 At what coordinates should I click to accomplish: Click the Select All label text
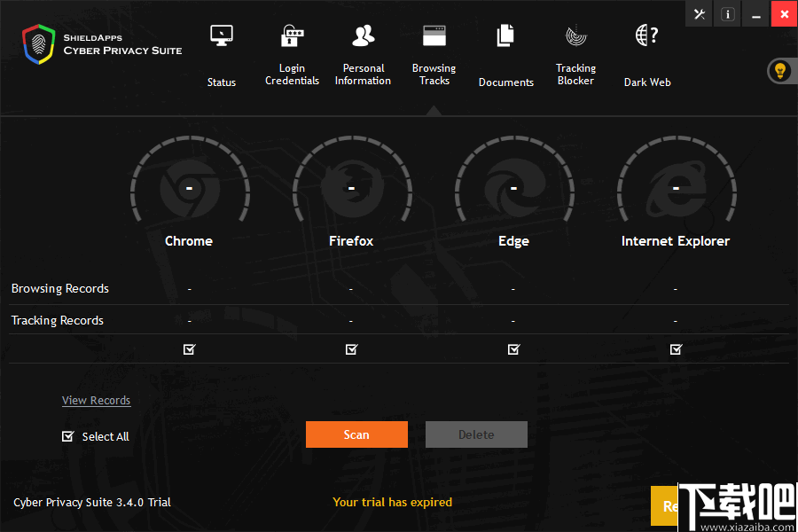point(106,437)
